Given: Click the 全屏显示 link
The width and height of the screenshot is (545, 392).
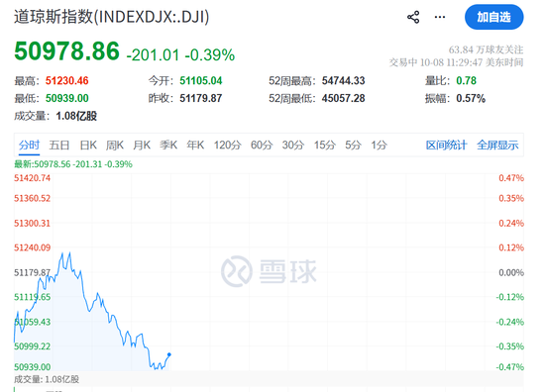Looking at the screenshot, I should click(497, 145).
